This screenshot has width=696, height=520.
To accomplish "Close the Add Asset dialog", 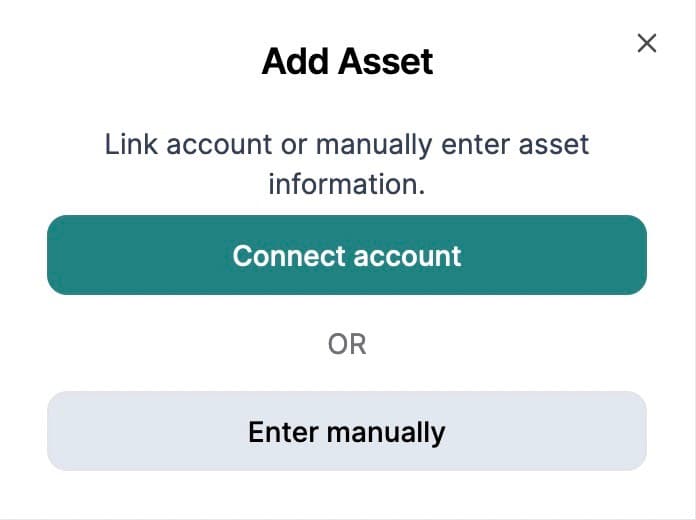I will click(x=647, y=43).
